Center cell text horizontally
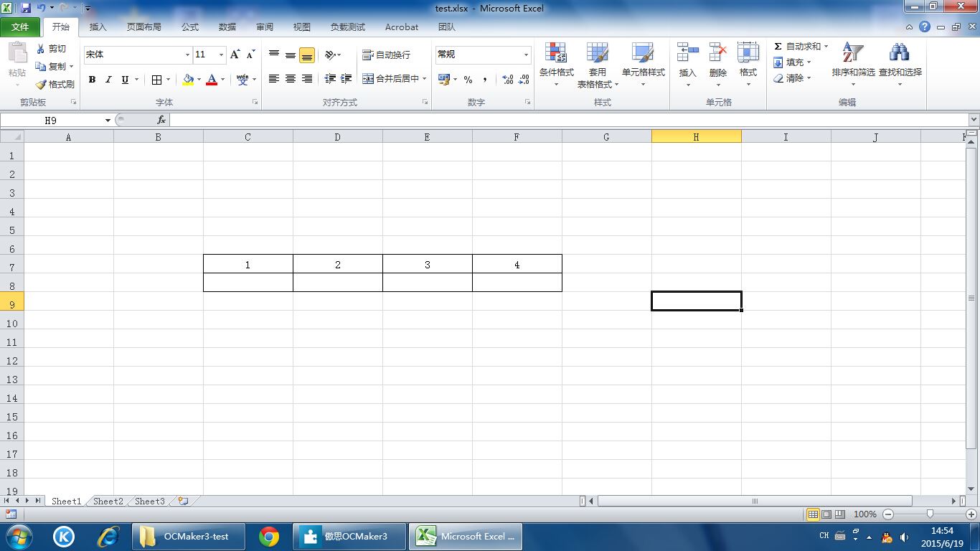980x551 pixels. [x=291, y=79]
